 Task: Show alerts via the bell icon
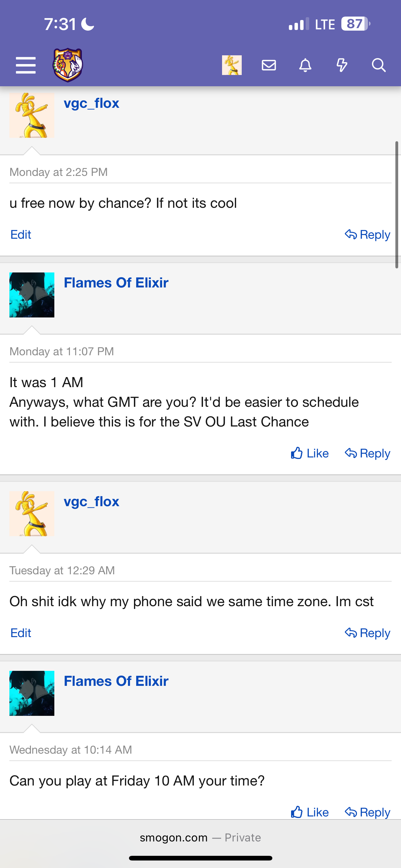tap(305, 65)
